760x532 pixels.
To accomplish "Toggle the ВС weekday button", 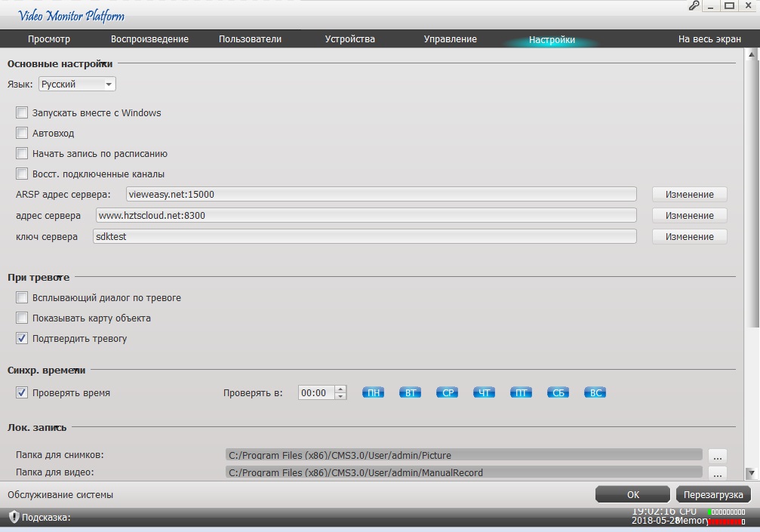I will click(595, 392).
